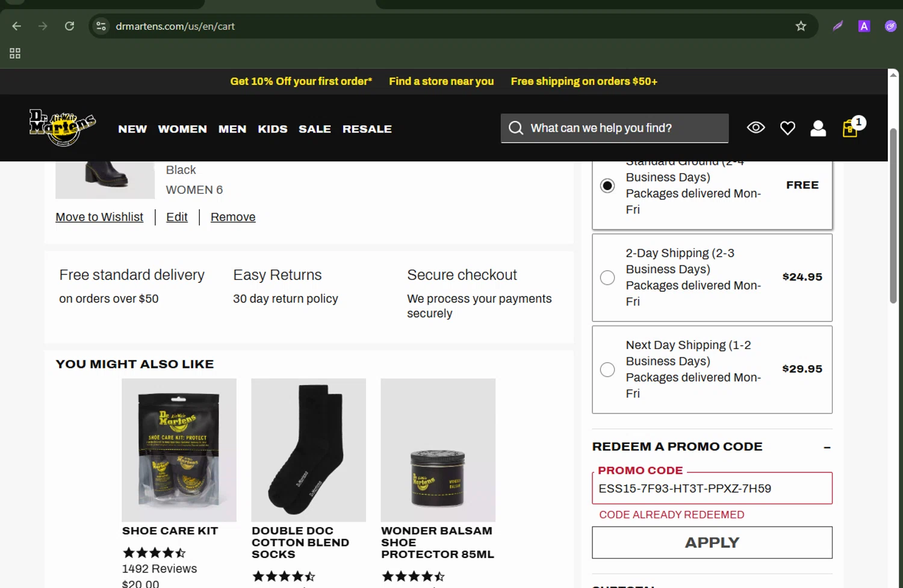Click Find a store near you link
Image resolution: width=903 pixels, height=588 pixels.
(x=441, y=81)
